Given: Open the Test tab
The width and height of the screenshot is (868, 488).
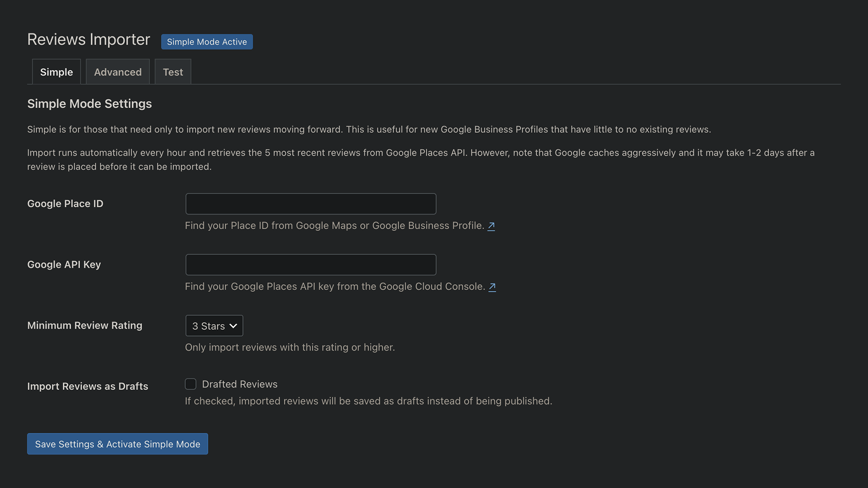Looking at the screenshot, I should coord(173,72).
